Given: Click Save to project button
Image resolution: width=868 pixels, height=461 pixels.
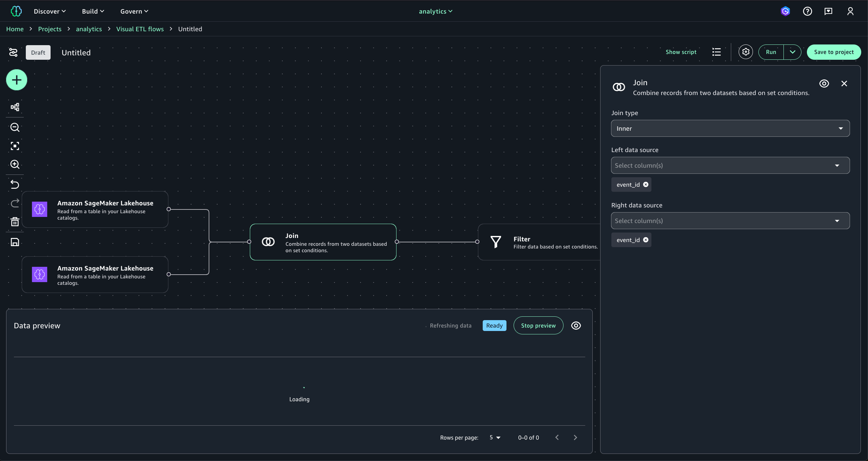Looking at the screenshot, I should [x=833, y=52].
